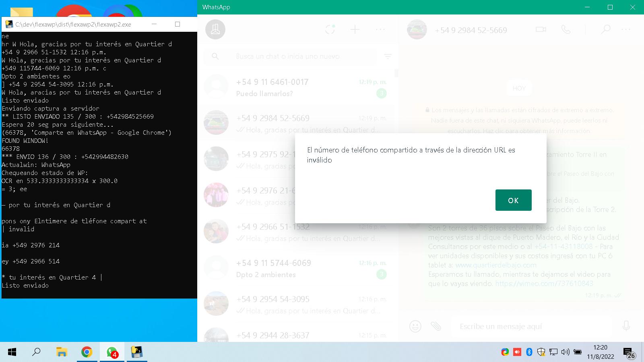This screenshot has height=362, width=644.
Task: Open the Windows Start menu
Action: coord(12,352)
